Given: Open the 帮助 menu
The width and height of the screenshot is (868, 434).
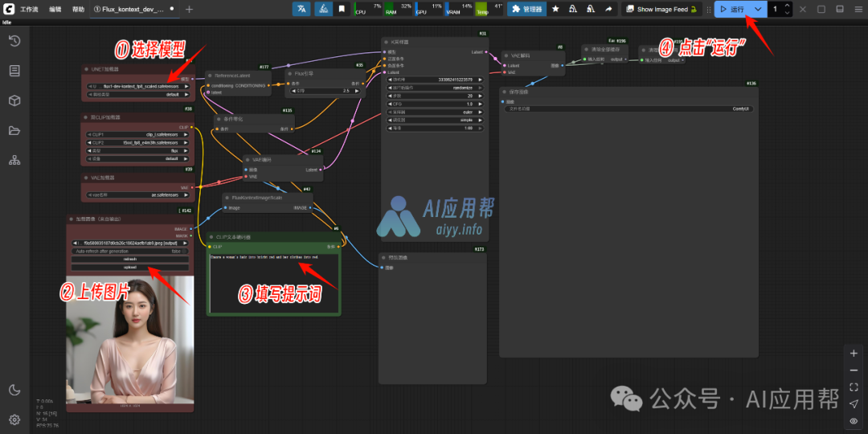Looking at the screenshot, I should click(x=79, y=9).
